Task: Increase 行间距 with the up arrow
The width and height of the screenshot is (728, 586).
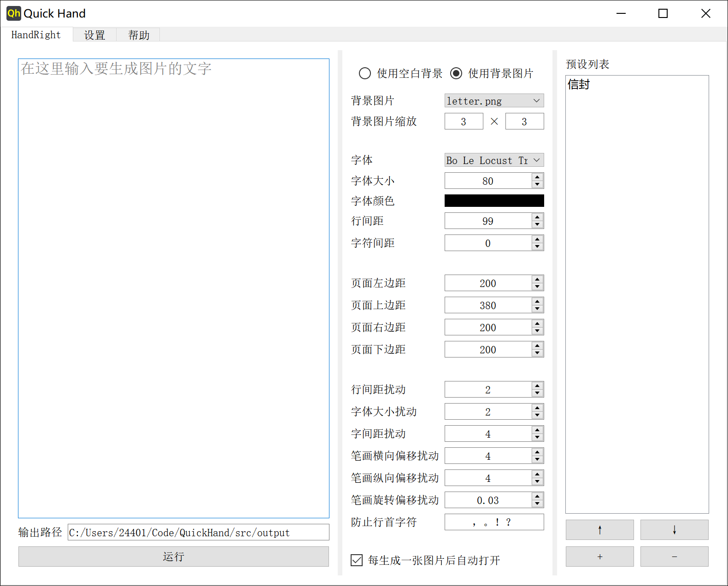Action: pos(538,217)
